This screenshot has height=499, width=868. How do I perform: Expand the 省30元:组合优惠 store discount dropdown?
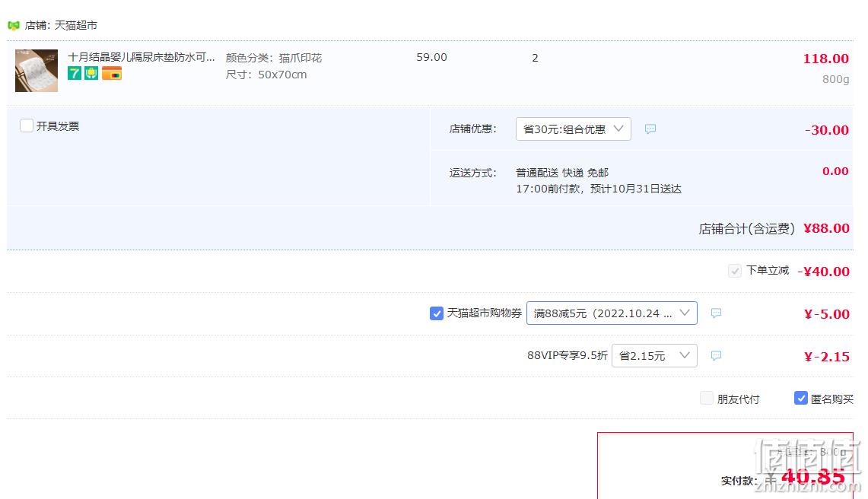tap(573, 129)
